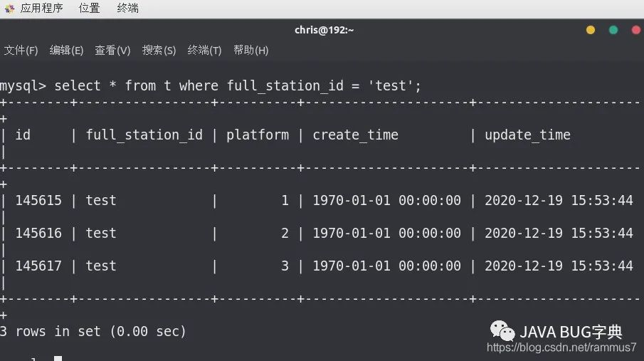This screenshot has width=644, height=361.
Task: Click the yellow minimize window button
Action: pos(591,30)
